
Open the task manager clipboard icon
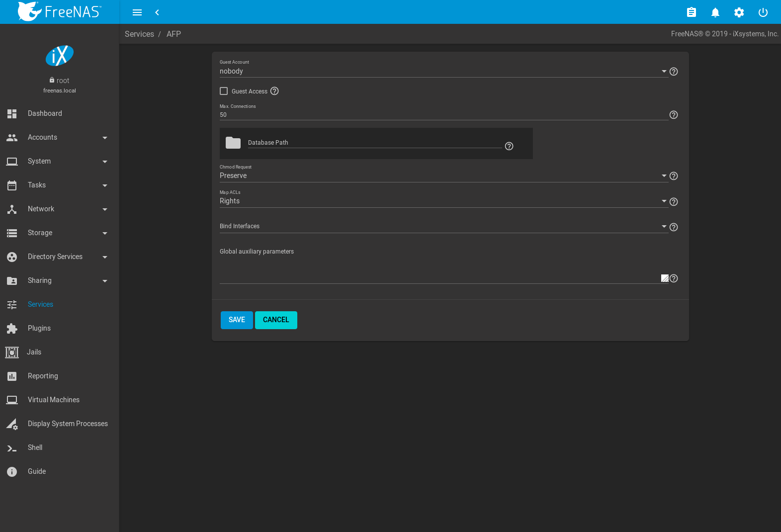click(x=691, y=12)
